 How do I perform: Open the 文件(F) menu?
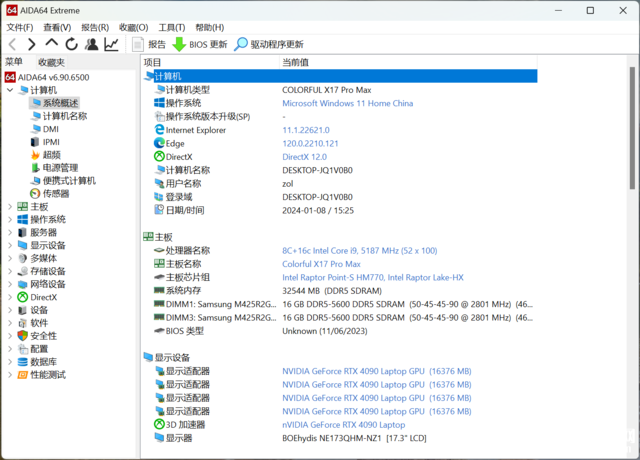20,27
